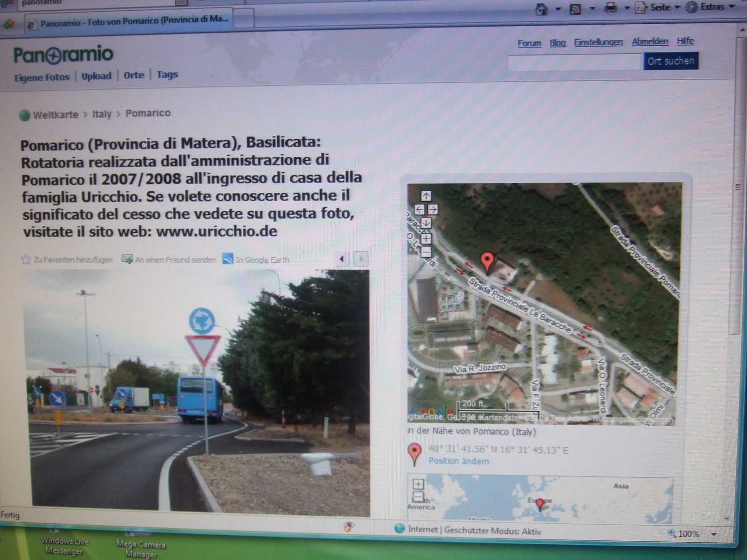
Task: Pan the map up with arrow button
Action: pyautogui.click(x=426, y=196)
